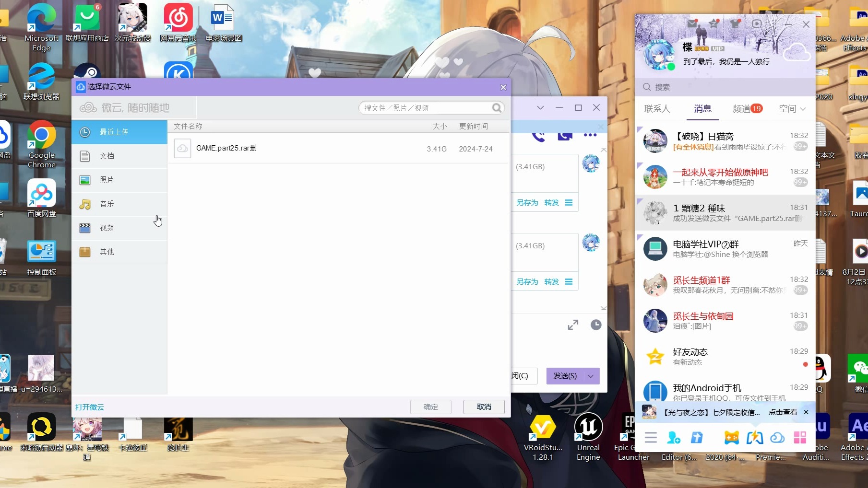Open the Qzone star icon in QQ header
Image resolution: width=868 pixels, height=488 pixels.
click(x=713, y=23)
